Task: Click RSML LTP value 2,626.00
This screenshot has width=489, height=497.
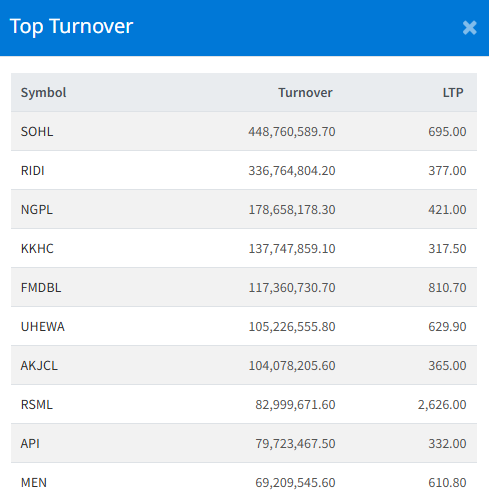Action: pyautogui.click(x=442, y=405)
